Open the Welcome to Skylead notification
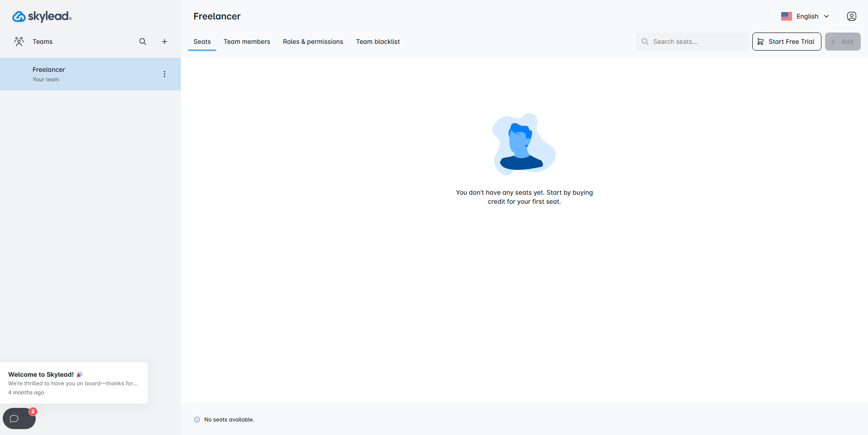Viewport: 868px width, 435px height. pyautogui.click(x=74, y=383)
